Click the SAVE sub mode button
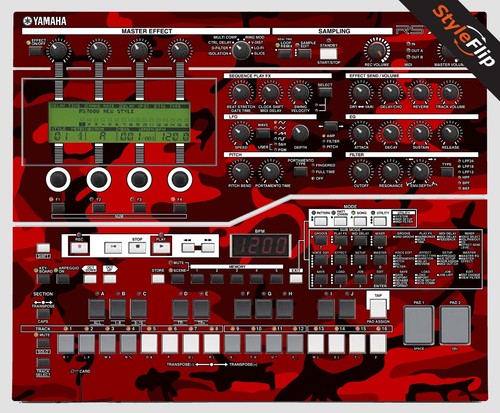Viewport: 500px width, 413px height. click(321, 279)
